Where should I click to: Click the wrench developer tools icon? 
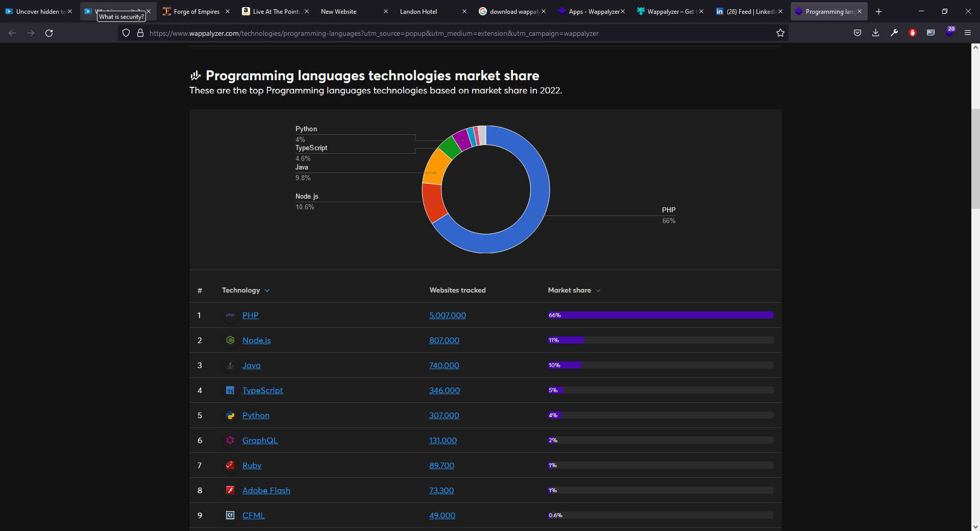point(894,33)
